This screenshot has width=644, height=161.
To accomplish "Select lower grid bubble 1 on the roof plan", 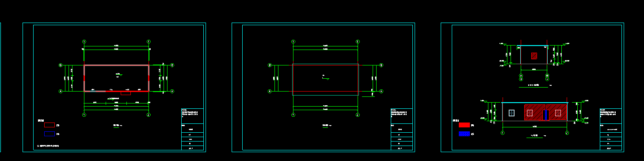I will click(293, 115).
